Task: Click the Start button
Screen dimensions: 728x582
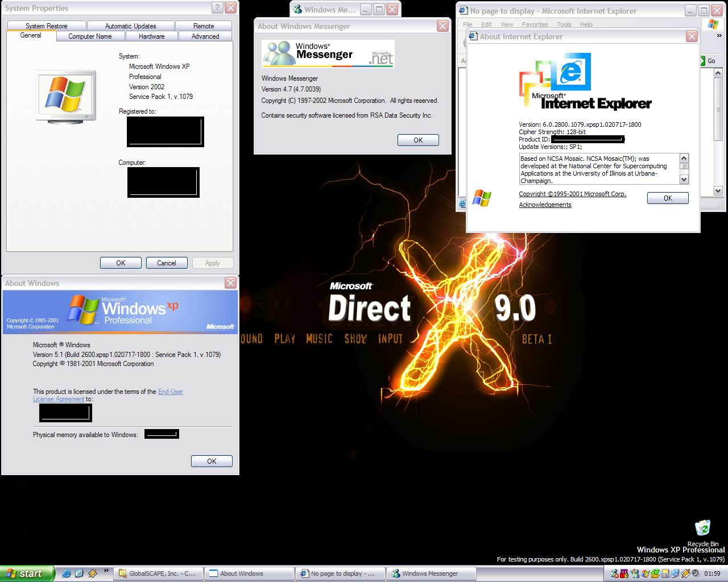Action: [26, 573]
